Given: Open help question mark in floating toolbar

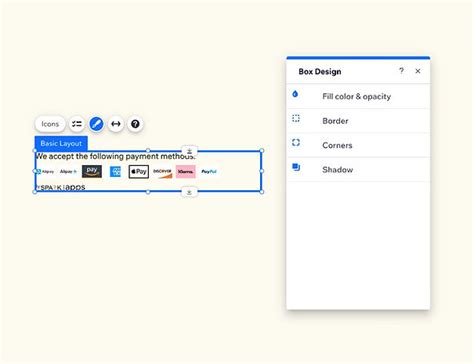Looking at the screenshot, I should [x=135, y=124].
